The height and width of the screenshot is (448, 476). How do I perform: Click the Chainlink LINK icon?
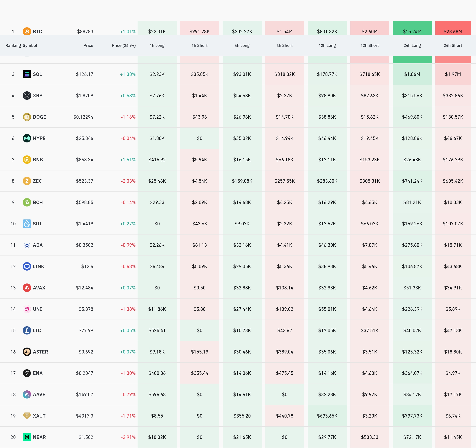tap(27, 266)
